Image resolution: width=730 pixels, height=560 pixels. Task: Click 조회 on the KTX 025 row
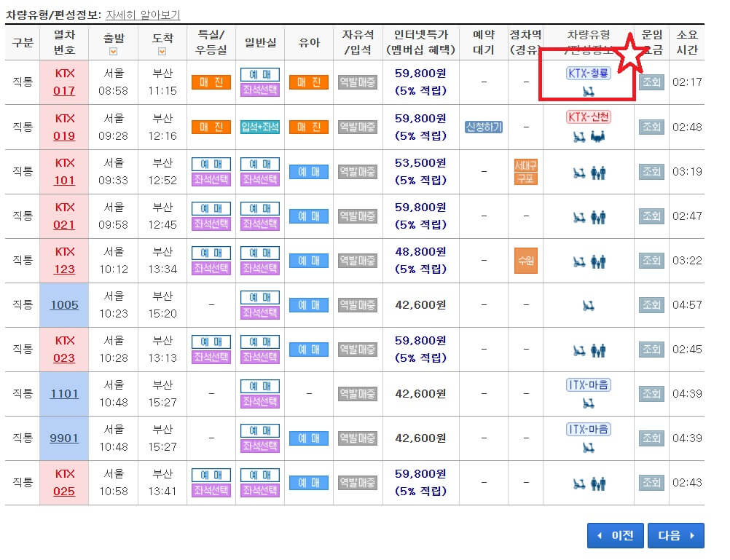tap(651, 482)
